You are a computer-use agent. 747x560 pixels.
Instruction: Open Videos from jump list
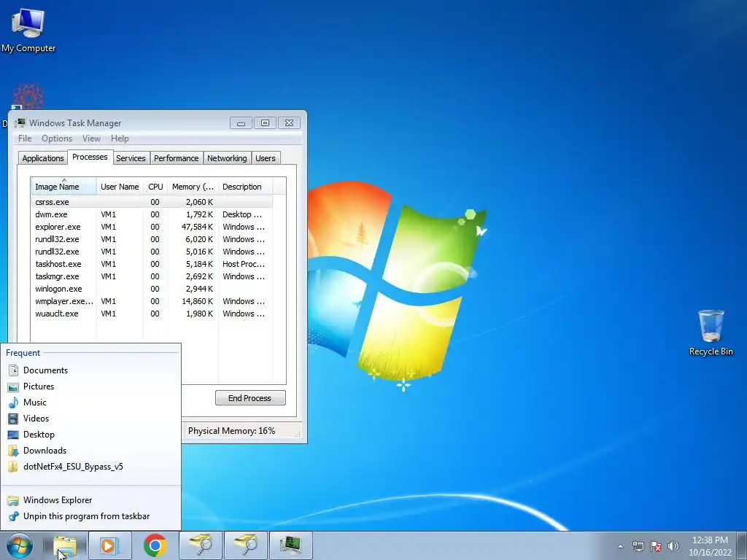(90, 418)
